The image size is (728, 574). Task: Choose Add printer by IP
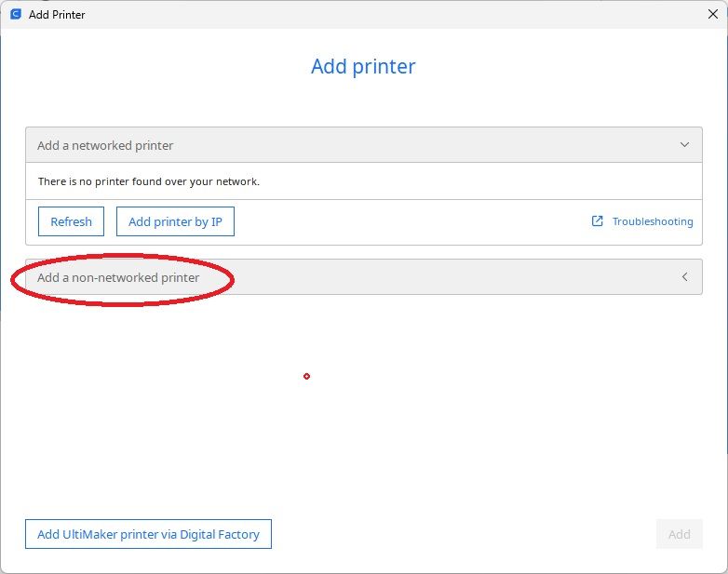click(x=175, y=221)
